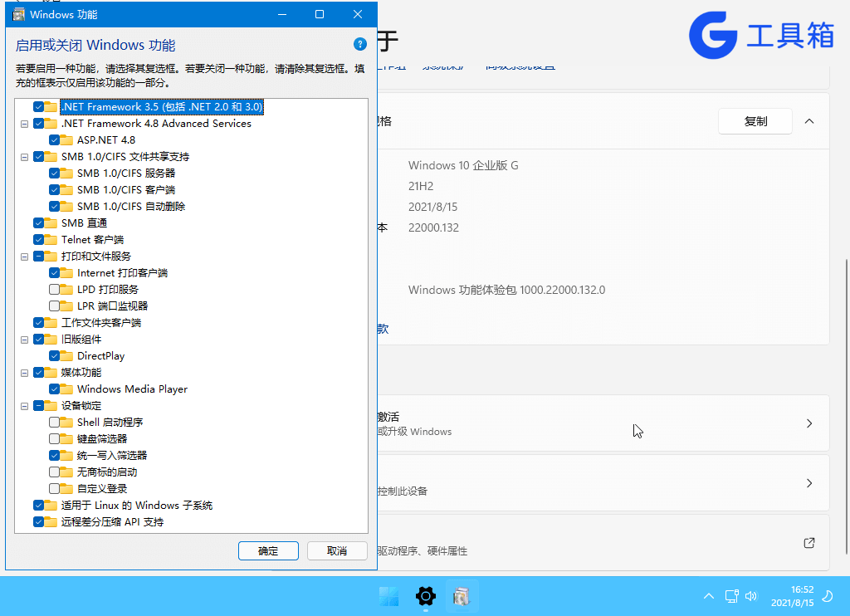Image resolution: width=850 pixels, height=616 pixels.
Task: Click the 21H2 version text
Action: coord(421,186)
